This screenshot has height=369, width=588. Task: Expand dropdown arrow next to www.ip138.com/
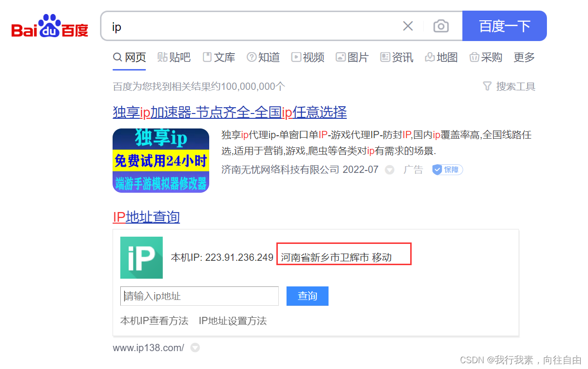195,348
